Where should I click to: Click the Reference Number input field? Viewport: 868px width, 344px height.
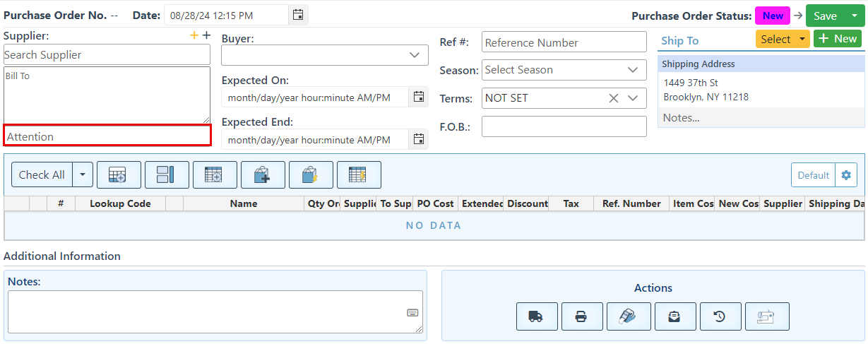564,42
